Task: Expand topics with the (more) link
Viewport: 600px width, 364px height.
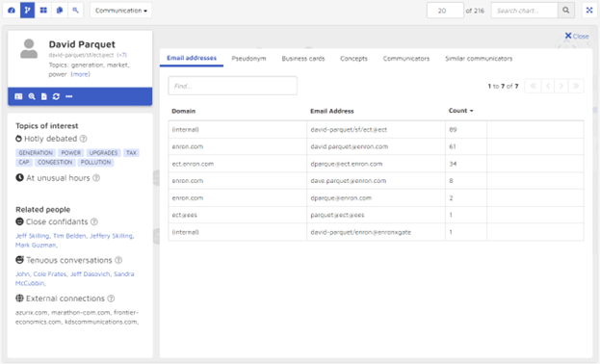Action: (x=80, y=74)
